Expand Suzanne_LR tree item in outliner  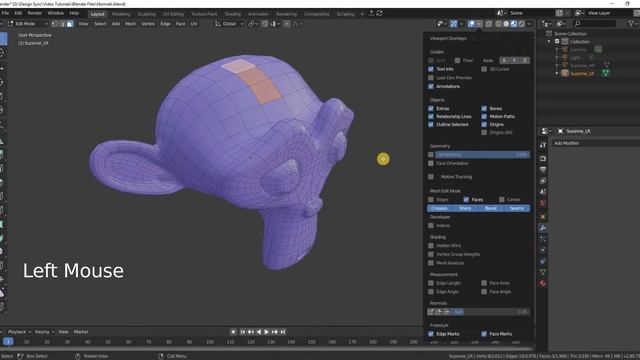[557, 73]
